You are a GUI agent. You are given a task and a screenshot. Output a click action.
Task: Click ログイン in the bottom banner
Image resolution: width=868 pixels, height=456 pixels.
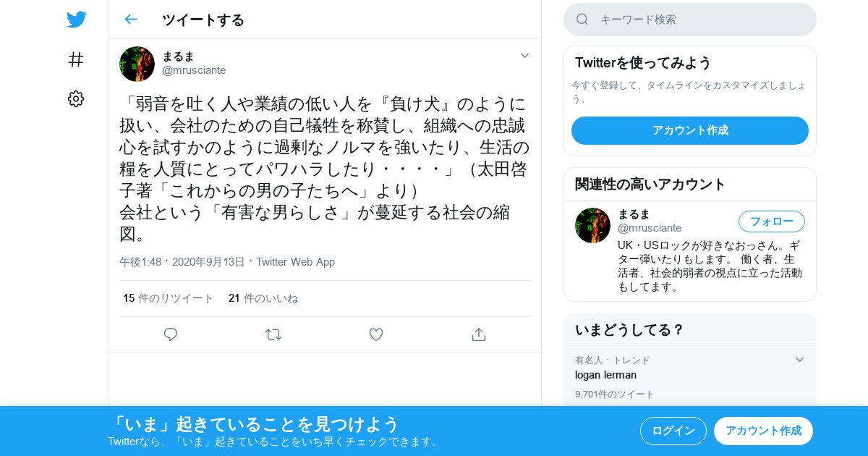click(x=673, y=431)
